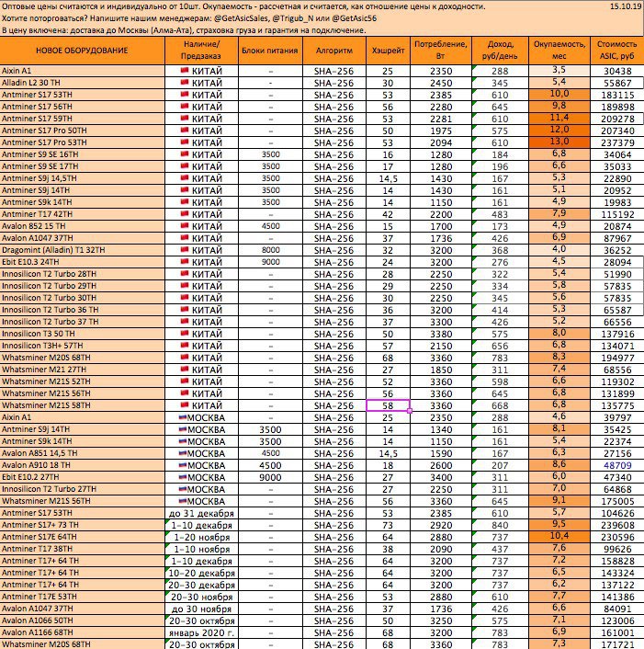The height and width of the screenshot is (649, 644).
Task: Click the 'Потребление, Вт' header cell
Action: (441, 51)
